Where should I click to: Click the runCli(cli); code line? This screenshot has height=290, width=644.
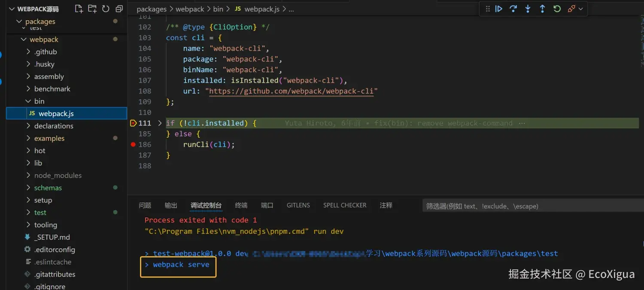pyautogui.click(x=209, y=145)
